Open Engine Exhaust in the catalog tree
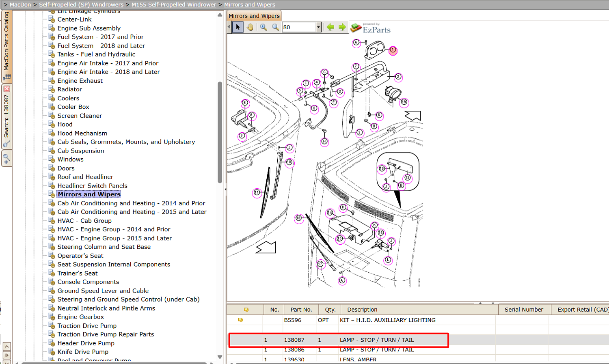 click(80, 81)
